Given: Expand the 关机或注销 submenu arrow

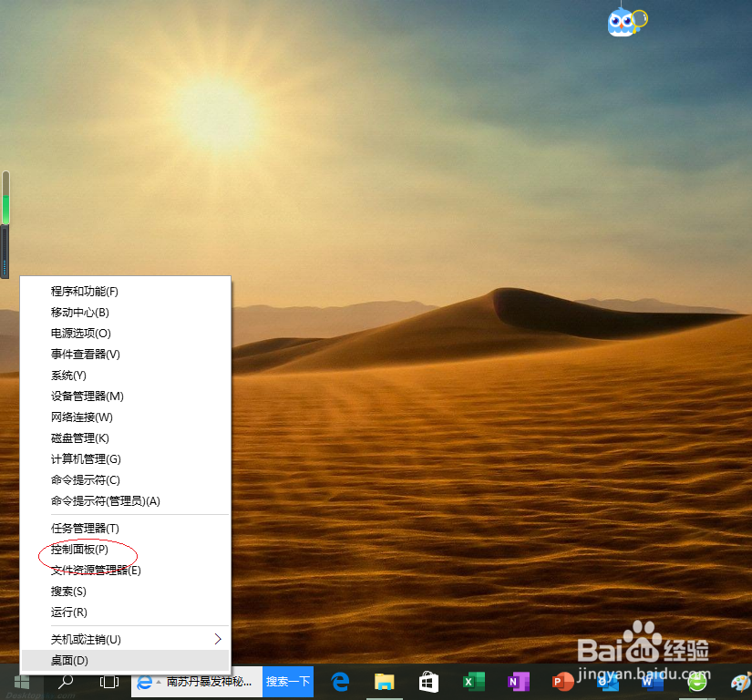Looking at the screenshot, I should coord(218,639).
